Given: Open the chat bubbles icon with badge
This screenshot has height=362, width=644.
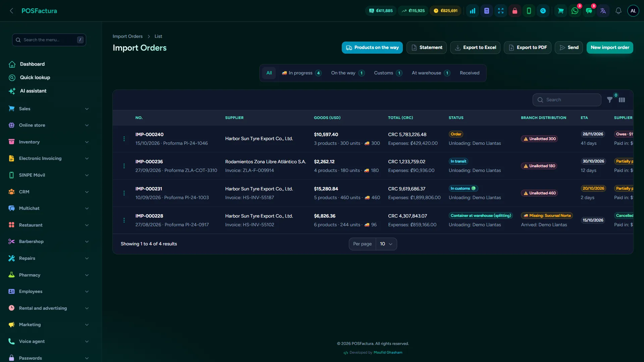Looking at the screenshot, I should coord(589,11).
